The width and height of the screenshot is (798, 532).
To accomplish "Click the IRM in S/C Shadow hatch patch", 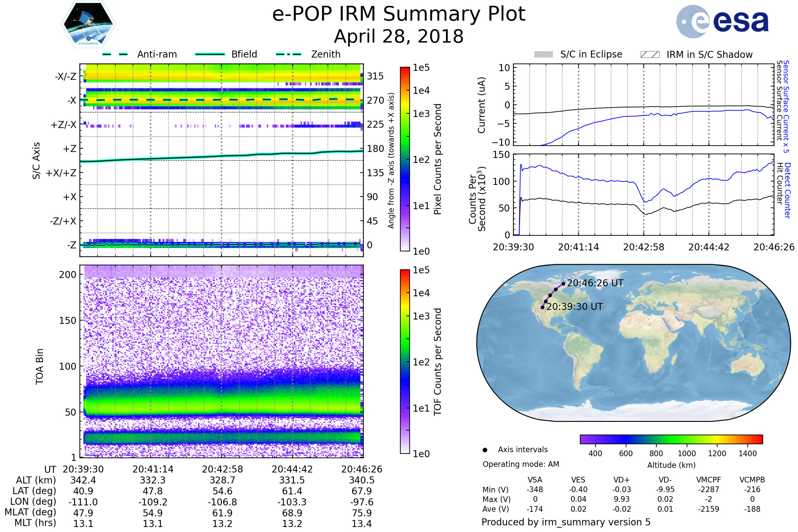I will tap(650, 55).
